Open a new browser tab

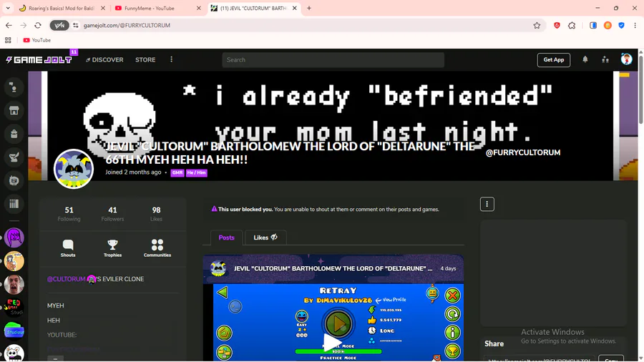(309, 8)
